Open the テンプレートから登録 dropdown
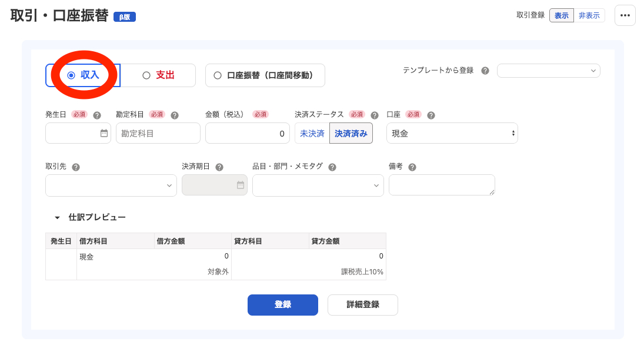The width and height of the screenshot is (644, 348). pos(548,71)
